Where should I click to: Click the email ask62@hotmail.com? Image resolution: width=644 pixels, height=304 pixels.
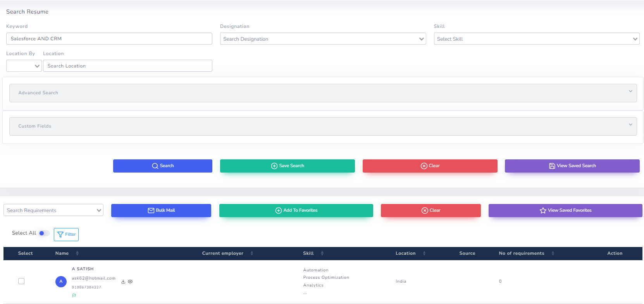(94, 278)
